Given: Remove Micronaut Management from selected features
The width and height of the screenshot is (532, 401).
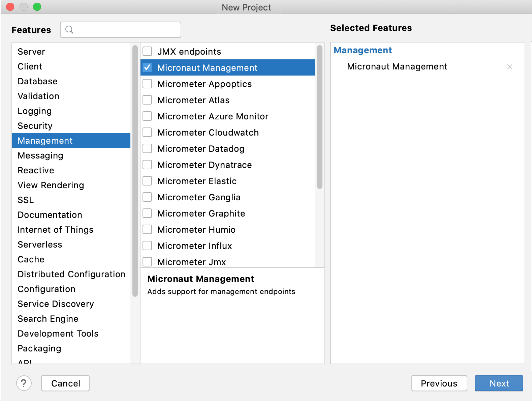Looking at the screenshot, I should (x=509, y=67).
